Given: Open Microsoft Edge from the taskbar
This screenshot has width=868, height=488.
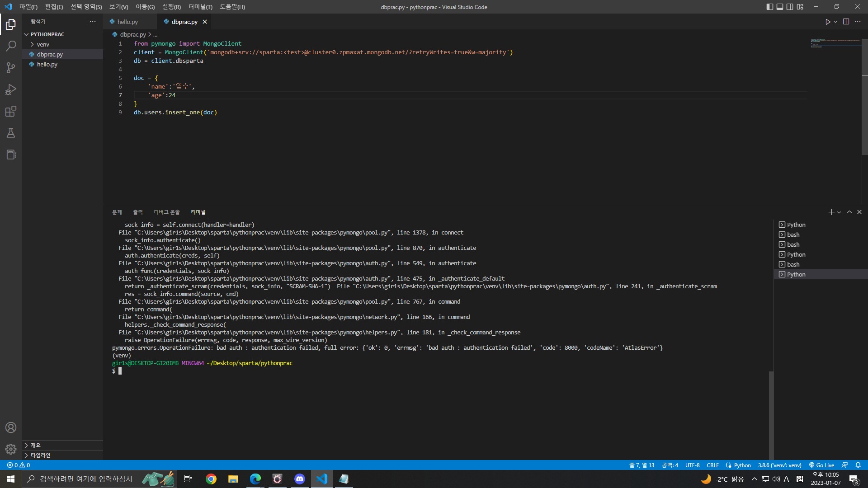Looking at the screenshot, I should [255, 479].
